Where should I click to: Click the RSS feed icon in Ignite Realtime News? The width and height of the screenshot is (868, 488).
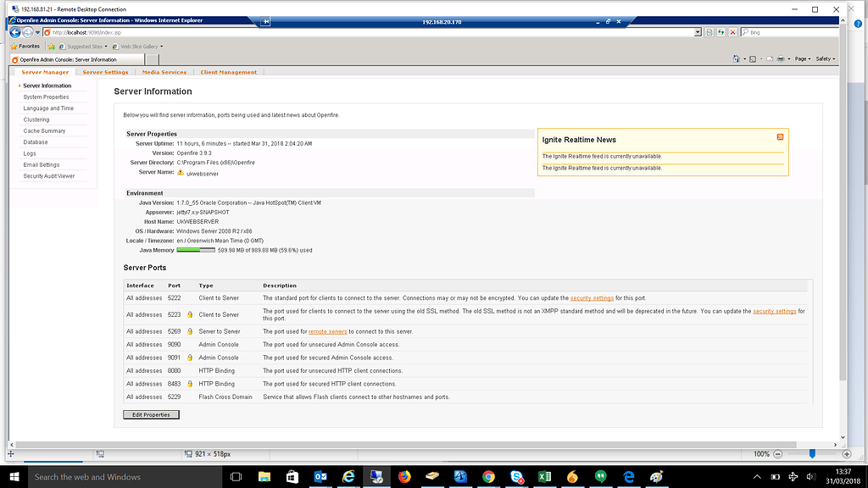point(780,136)
